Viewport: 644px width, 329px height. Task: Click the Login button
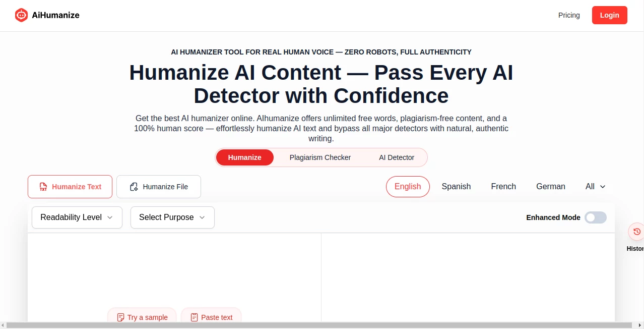(609, 15)
